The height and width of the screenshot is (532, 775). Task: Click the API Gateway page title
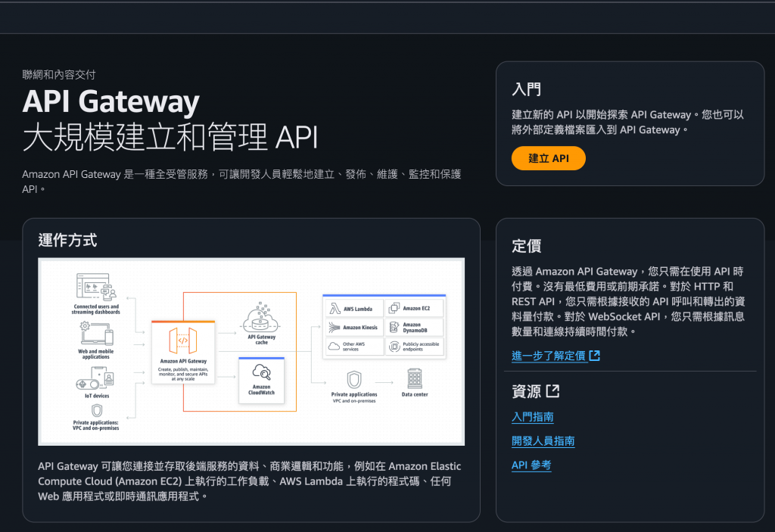tap(110, 101)
